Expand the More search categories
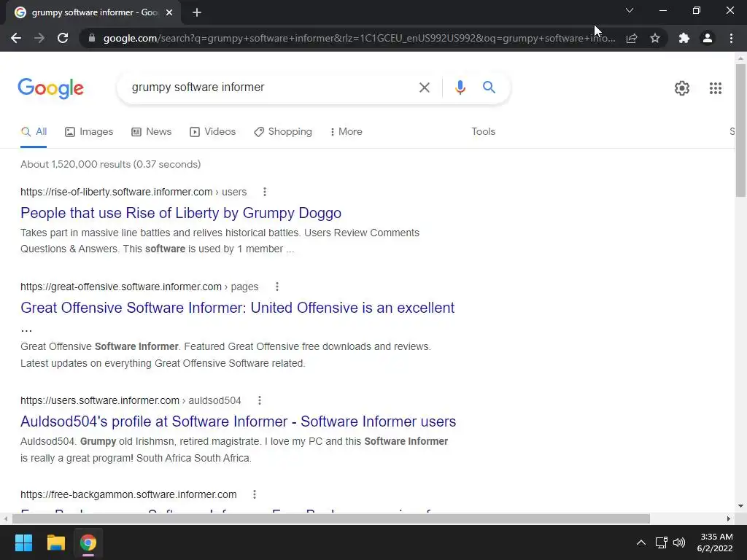The image size is (747, 560). click(346, 132)
